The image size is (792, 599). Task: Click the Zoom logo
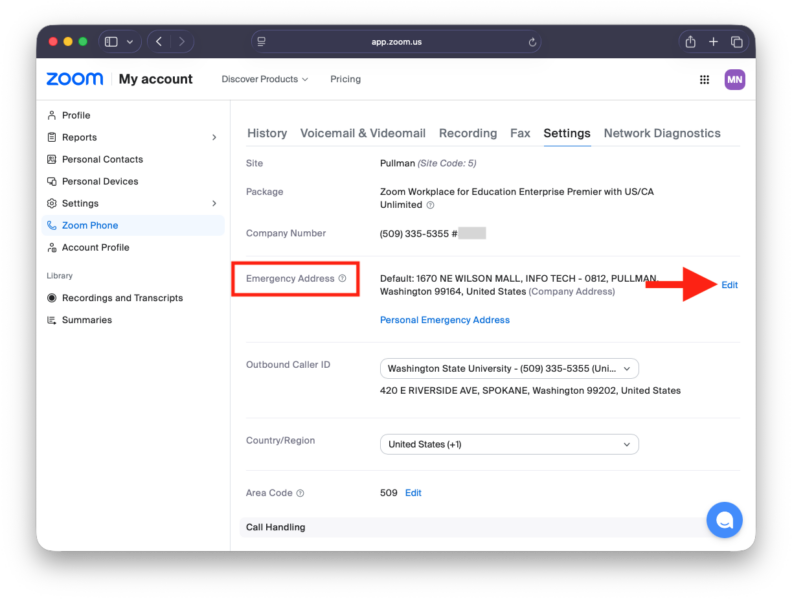click(x=75, y=79)
